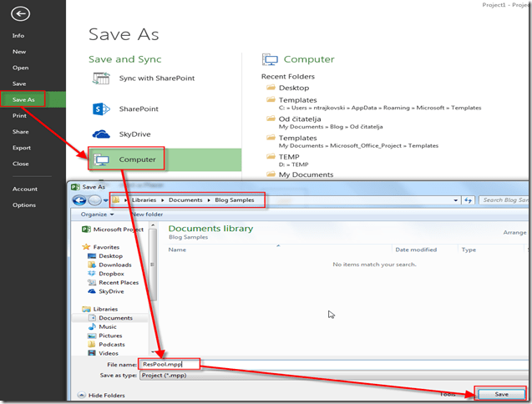The image size is (532, 404).
Task: Select the Sync with SharePoint icon
Action: (102, 78)
